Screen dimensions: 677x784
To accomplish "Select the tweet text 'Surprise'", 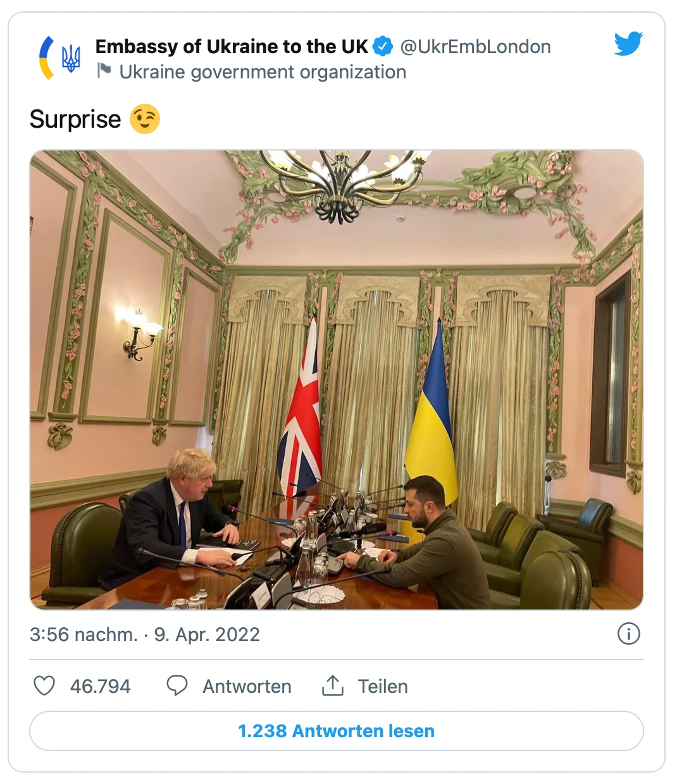I will [x=75, y=118].
